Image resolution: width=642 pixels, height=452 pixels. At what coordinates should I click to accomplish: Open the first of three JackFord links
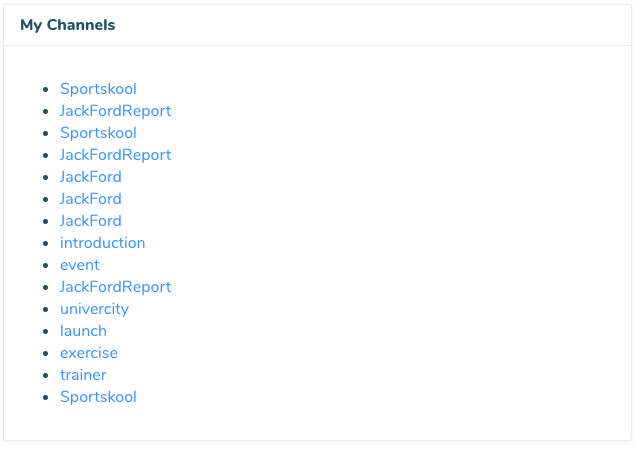click(90, 177)
